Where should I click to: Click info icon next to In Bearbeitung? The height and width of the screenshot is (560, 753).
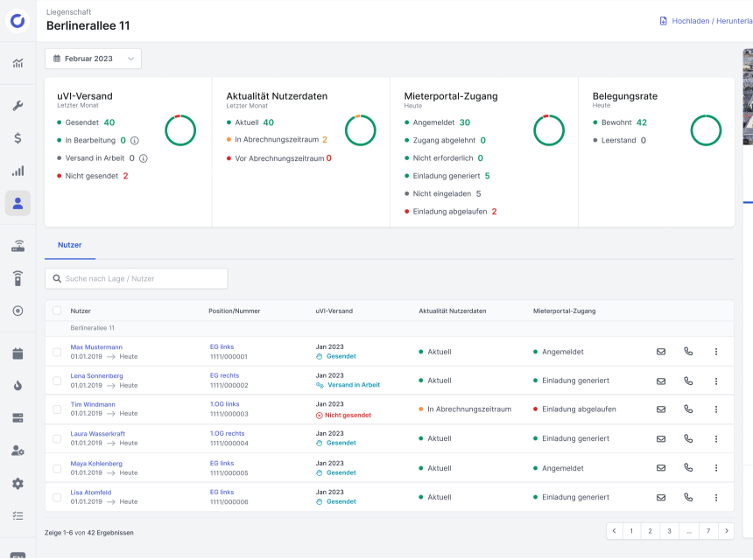coord(135,140)
